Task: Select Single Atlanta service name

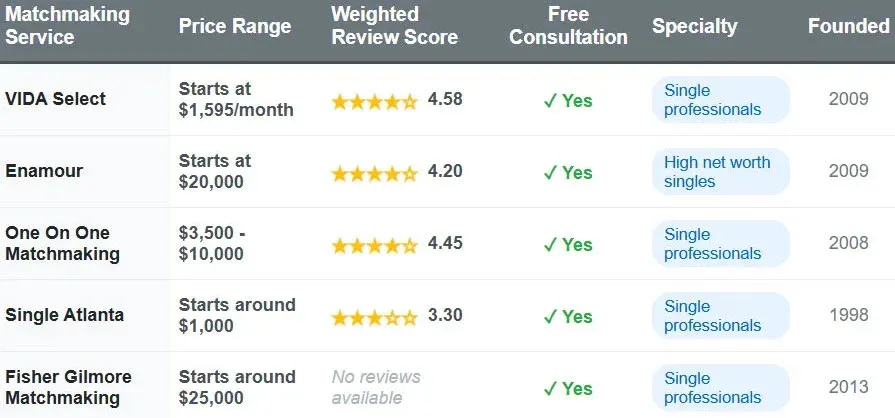Action: coord(65,315)
